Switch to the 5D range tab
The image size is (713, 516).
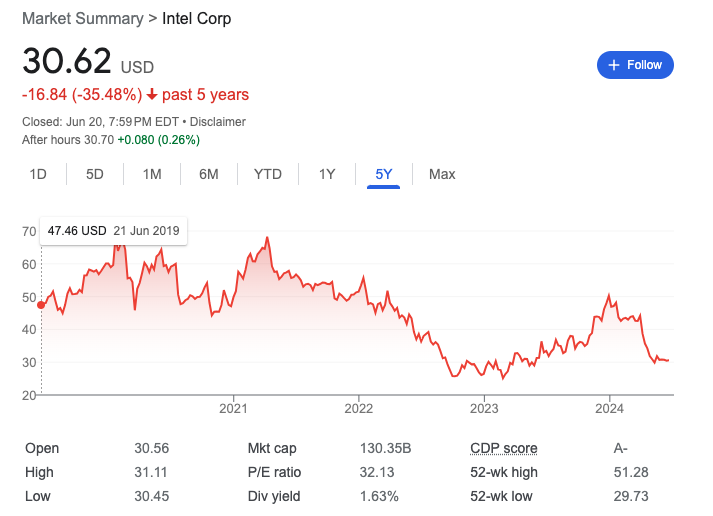(95, 174)
